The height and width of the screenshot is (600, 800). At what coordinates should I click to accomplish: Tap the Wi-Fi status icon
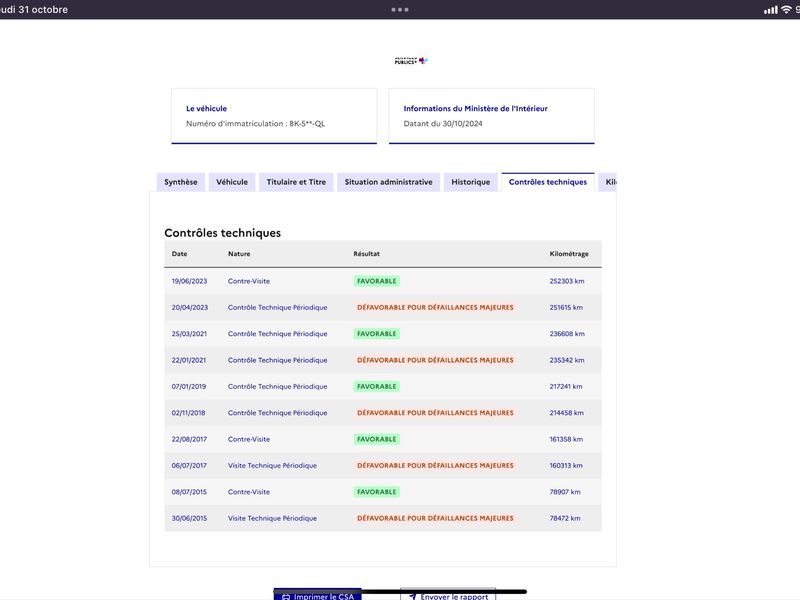point(786,9)
